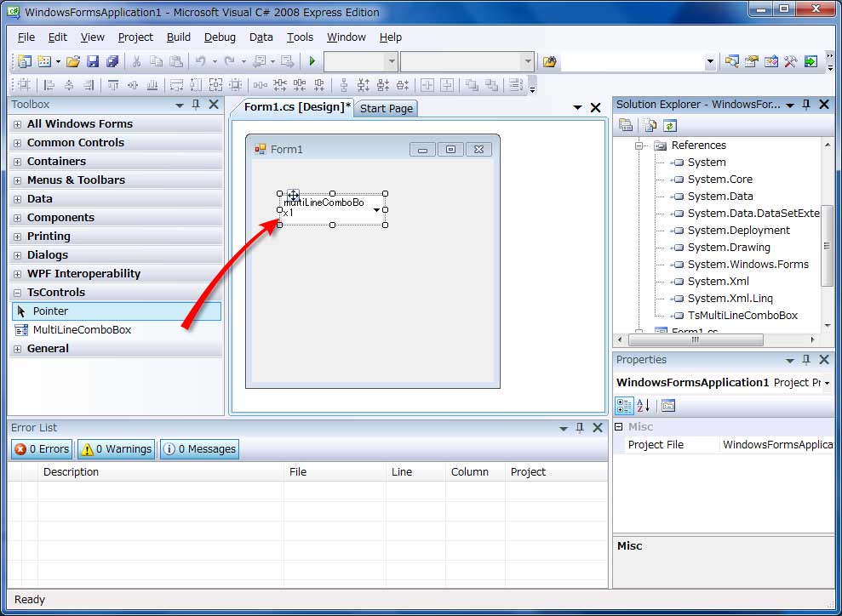Click the Align Tops layout icon
Image resolution: width=842 pixels, height=616 pixels.
click(x=112, y=85)
